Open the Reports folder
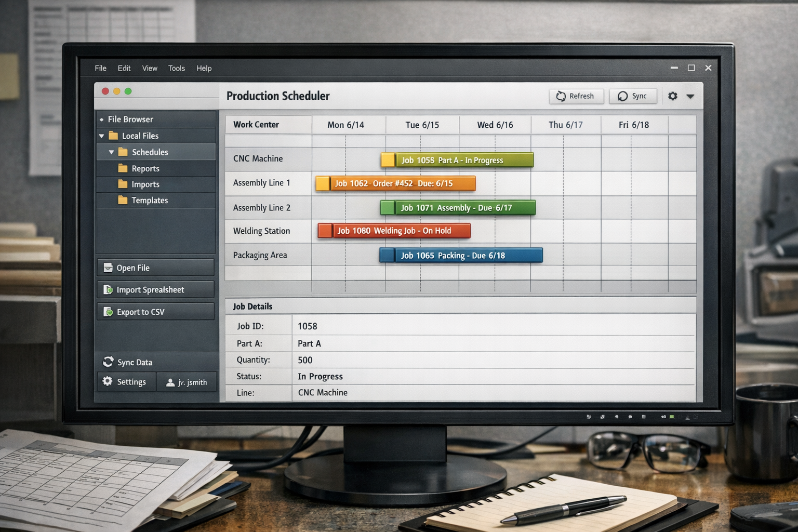 coord(145,168)
